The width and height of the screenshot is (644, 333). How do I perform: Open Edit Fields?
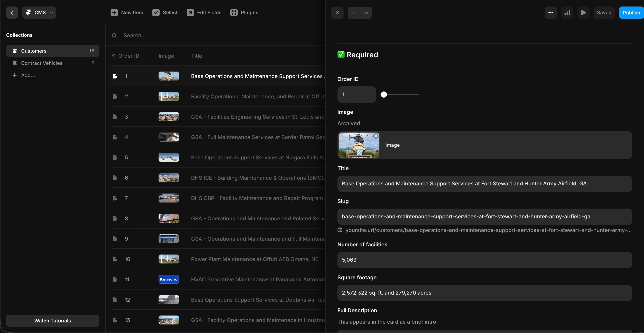pos(204,12)
